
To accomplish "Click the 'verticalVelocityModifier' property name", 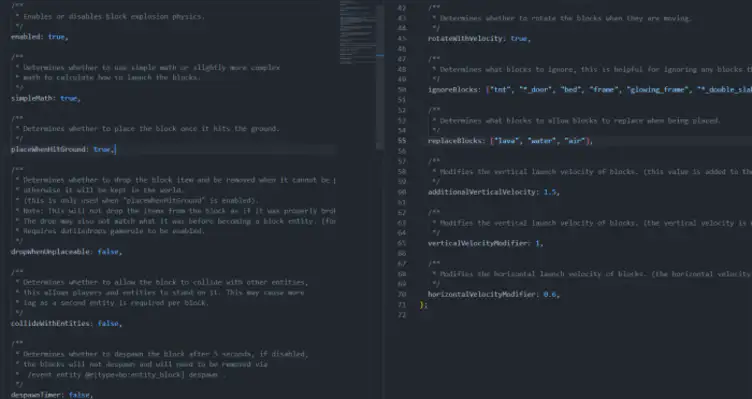I will [x=478, y=244].
